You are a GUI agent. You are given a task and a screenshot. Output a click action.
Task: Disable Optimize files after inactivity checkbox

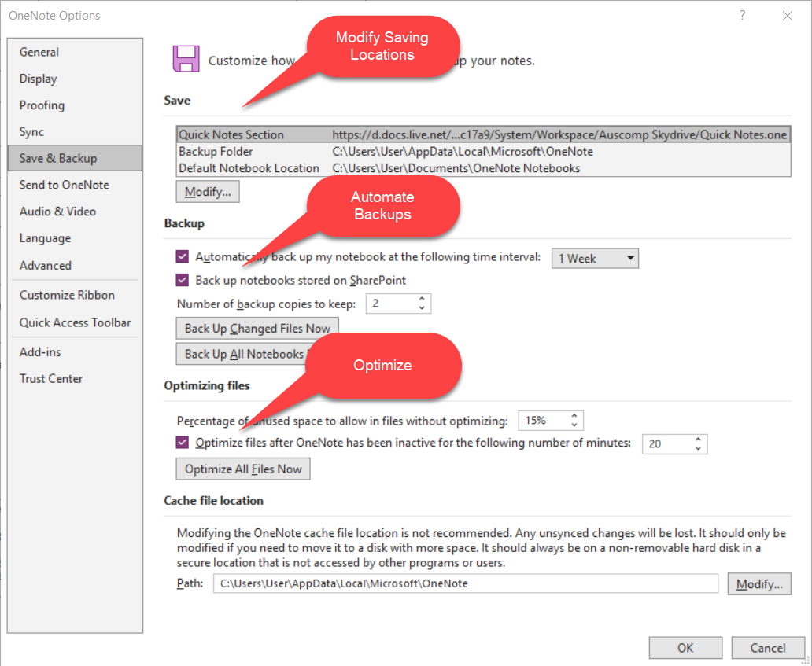coord(183,443)
